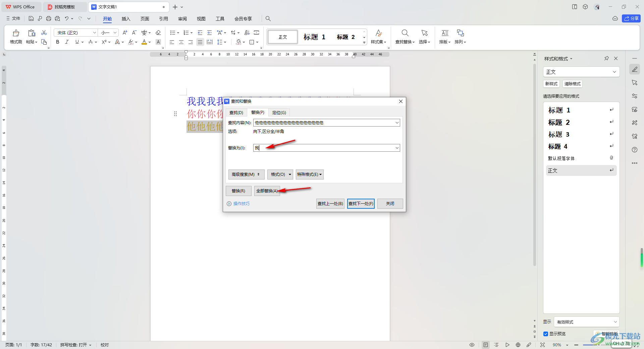The height and width of the screenshot is (349, 644).
Task: Click Find Next(F) button
Action: 361,204
